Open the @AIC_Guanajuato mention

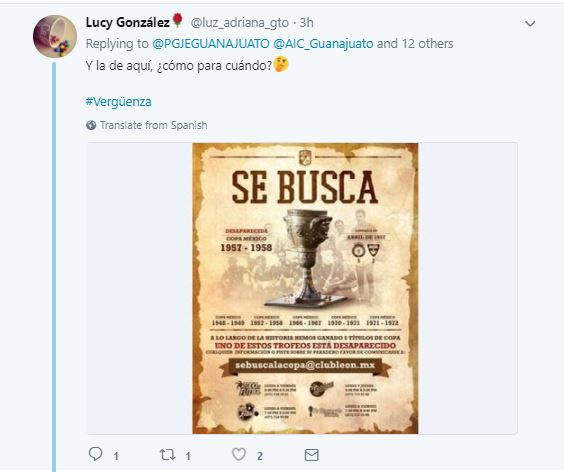(x=323, y=44)
